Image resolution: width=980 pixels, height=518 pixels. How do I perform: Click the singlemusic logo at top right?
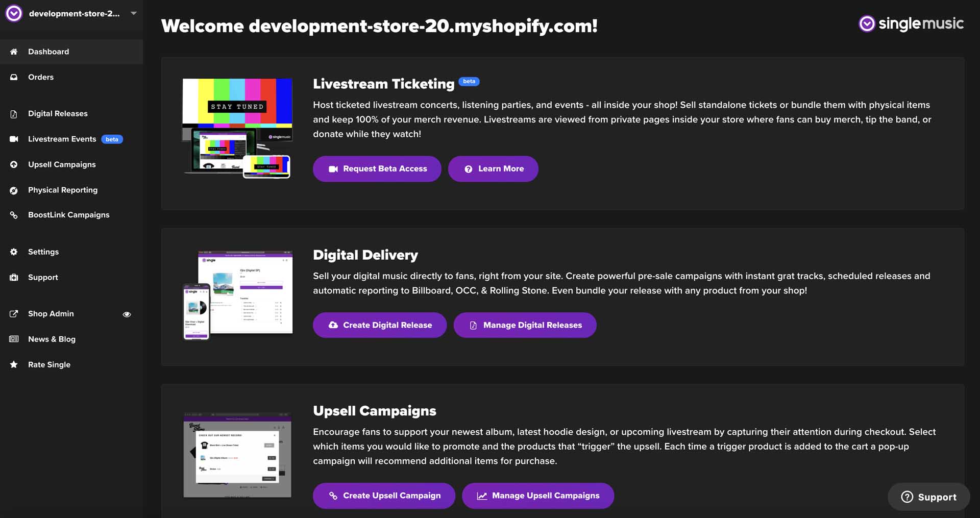coord(911,23)
